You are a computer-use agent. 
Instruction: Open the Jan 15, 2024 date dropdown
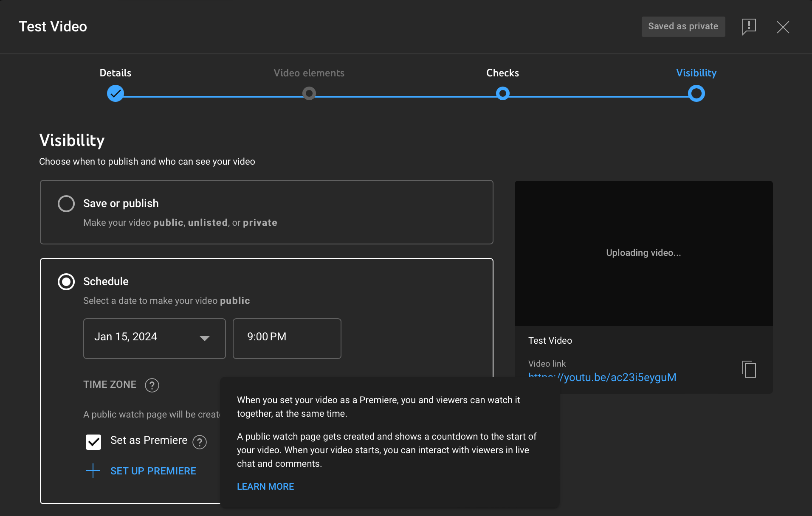click(x=154, y=338)
